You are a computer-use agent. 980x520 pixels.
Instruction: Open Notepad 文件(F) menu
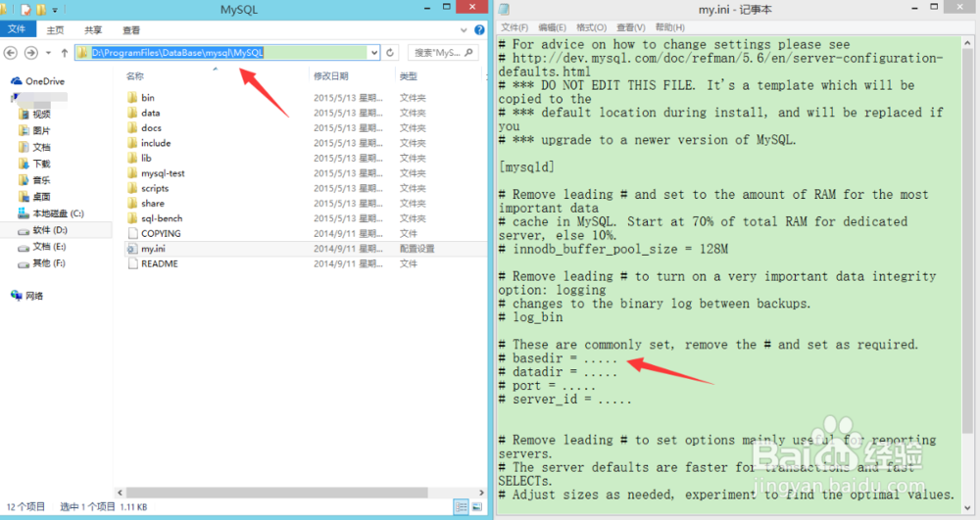tap(514, 27)
